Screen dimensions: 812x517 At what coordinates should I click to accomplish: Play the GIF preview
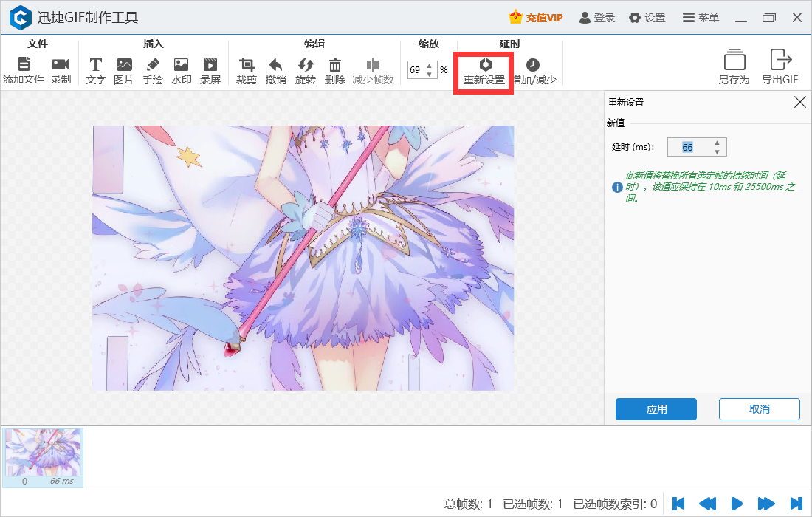pyautogui.click(x=737, y=504)
